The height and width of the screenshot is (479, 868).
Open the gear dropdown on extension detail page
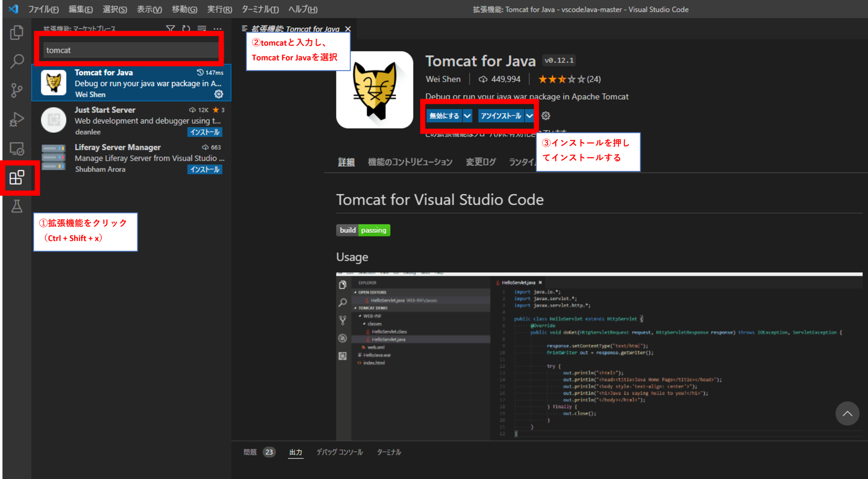point(546,115)
